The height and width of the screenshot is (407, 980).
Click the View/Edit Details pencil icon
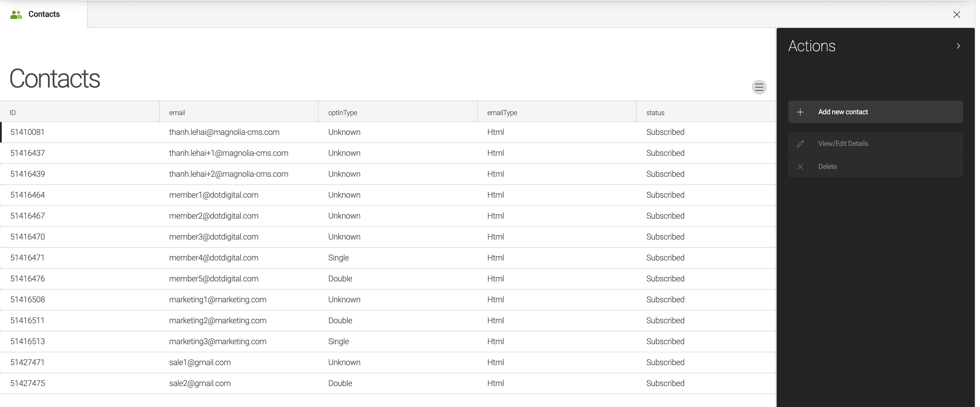pos(800,143)
